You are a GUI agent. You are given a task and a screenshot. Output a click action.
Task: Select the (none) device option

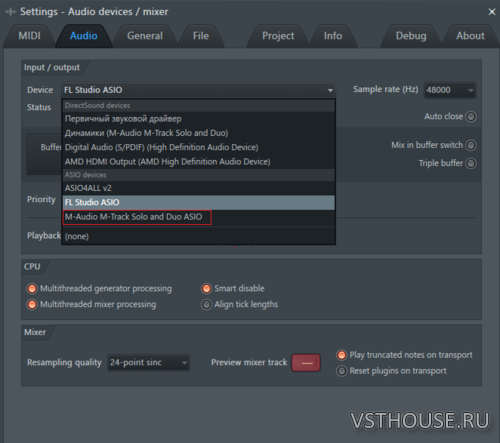pos(199,236)
